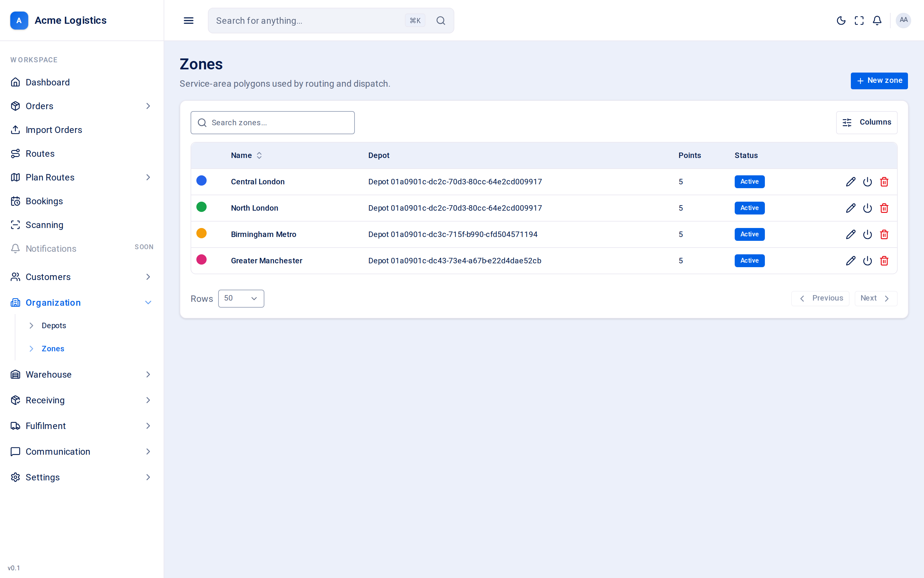The image size is (924, 578).
Task: Go to Previous page
Action: click(x=820, y=298)
